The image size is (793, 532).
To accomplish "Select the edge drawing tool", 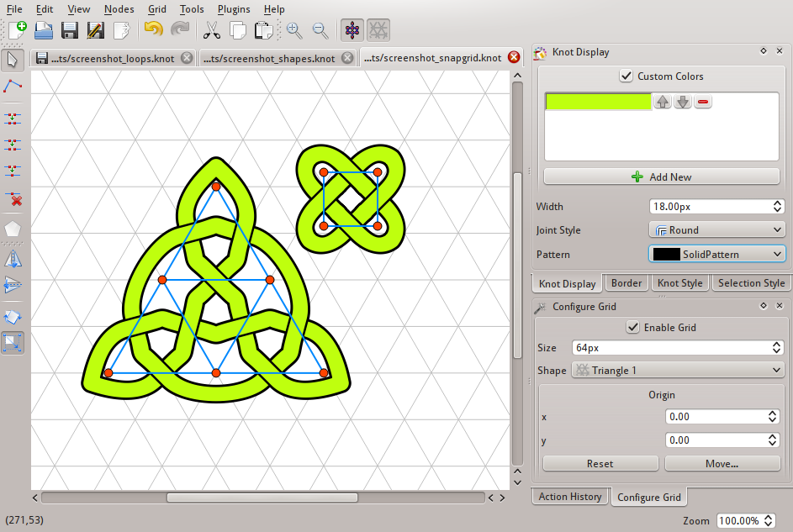I will click(13, 86).
